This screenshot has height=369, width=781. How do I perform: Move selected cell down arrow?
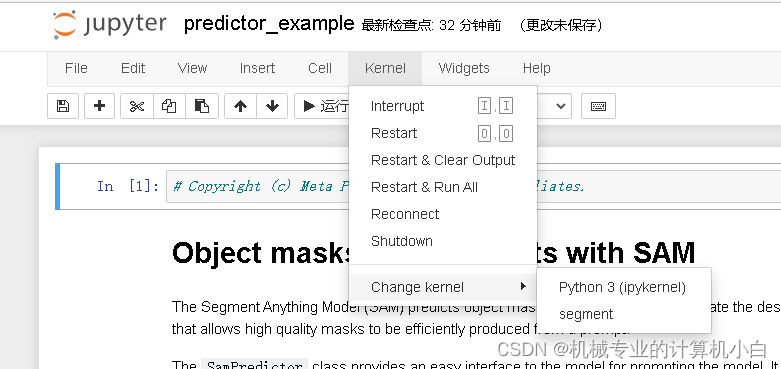coord(272,106)
